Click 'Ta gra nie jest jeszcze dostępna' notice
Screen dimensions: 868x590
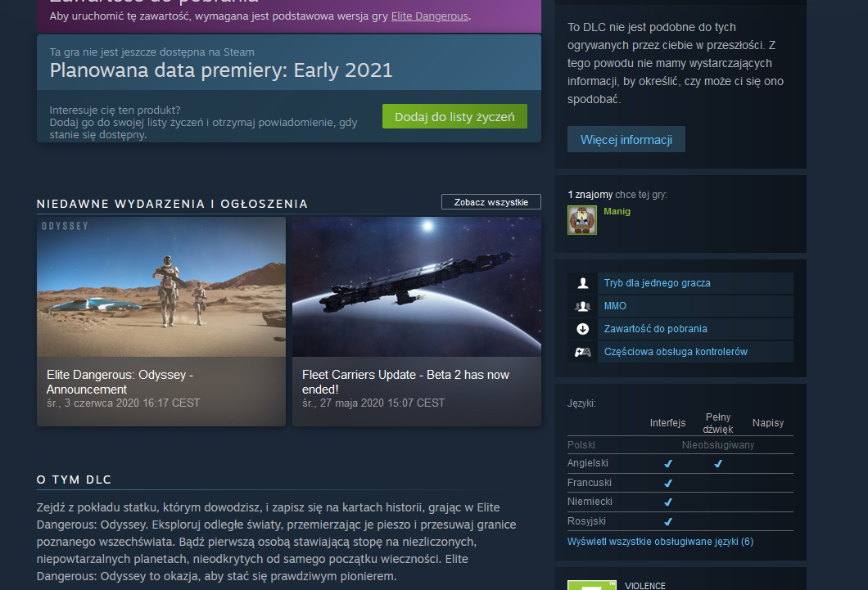pos(151,52)
